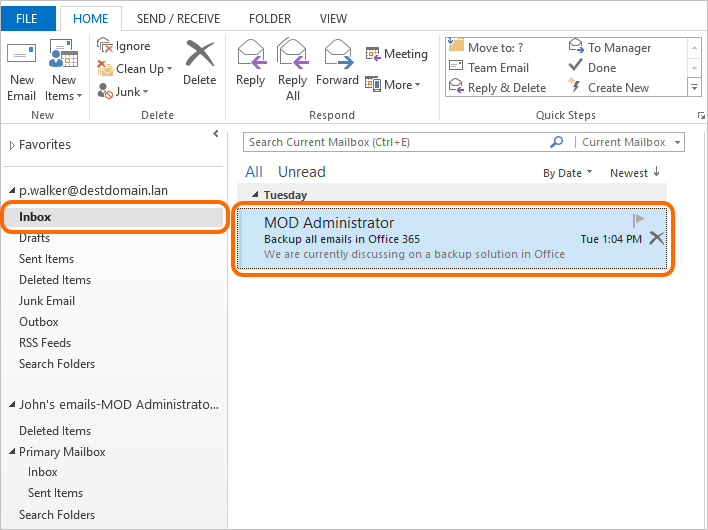Flag the MOD Administrator email
This screenshot has height=530, width=708.
tap(639, 220)
